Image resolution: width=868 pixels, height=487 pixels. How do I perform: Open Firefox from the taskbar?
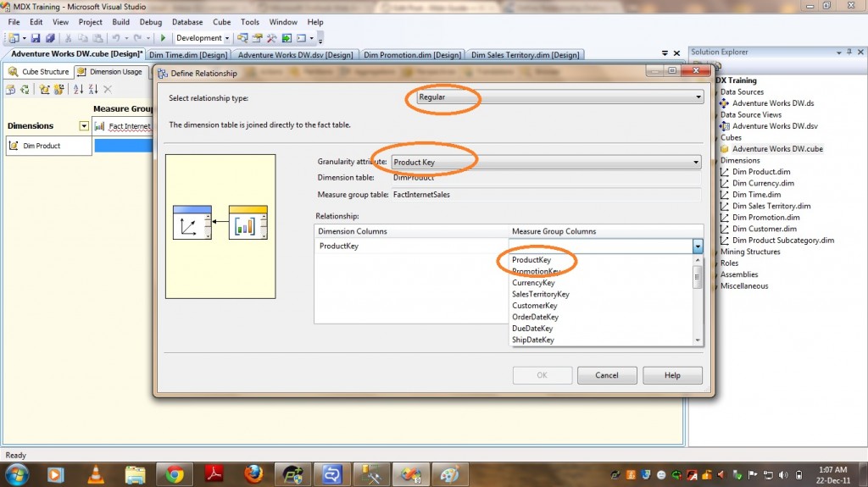253,474
